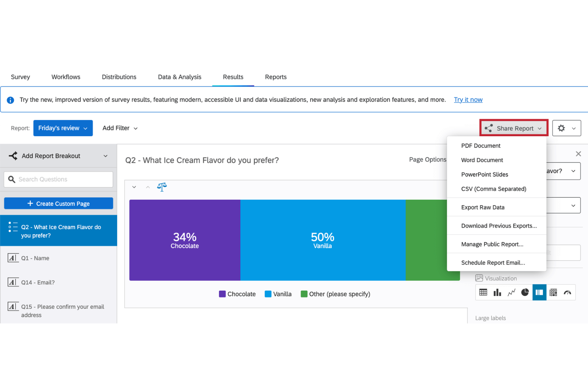Click the blue Vanilla legend swatch
Viewport: 588px width, 392px height.
coord(268,294)
